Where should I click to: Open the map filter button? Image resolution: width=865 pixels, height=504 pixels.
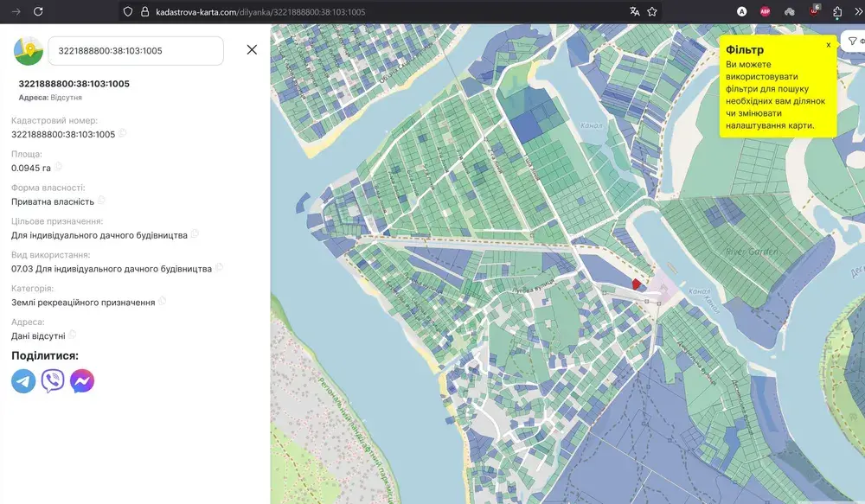(855, 41)
